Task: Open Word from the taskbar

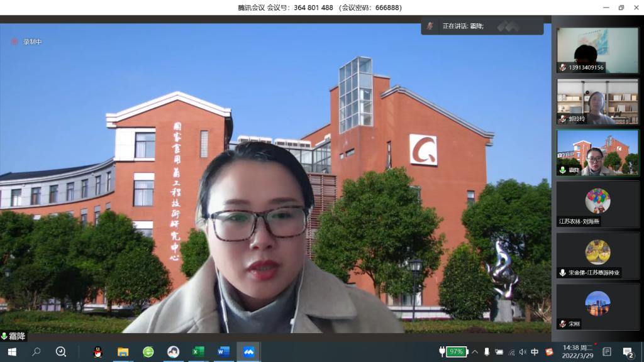Action: pyautogui.click(x=223, y=352)
